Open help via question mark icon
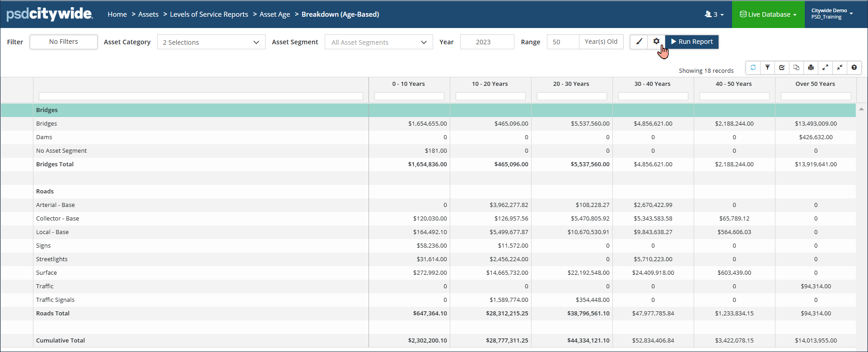 [854, 68]
